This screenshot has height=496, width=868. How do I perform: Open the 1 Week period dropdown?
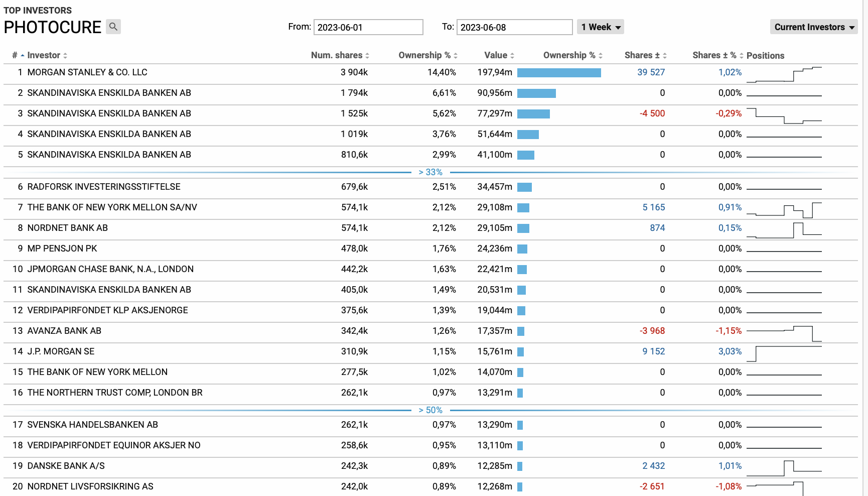[x=601, y=27]
